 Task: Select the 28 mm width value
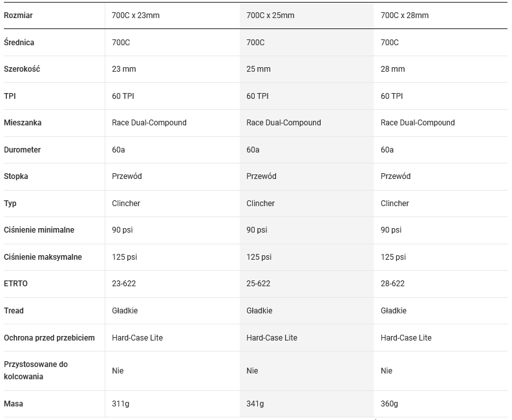(393, 69)
